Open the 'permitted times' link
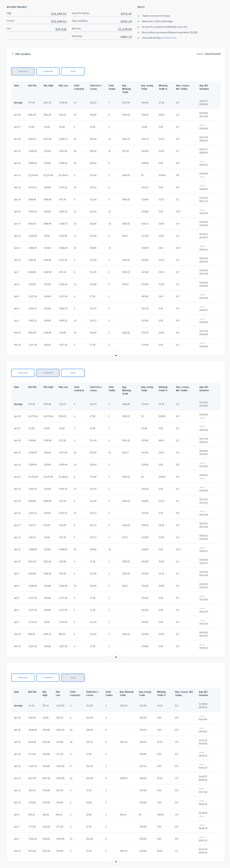This screenshot has height=868, width=230. [x=168, y=38]
